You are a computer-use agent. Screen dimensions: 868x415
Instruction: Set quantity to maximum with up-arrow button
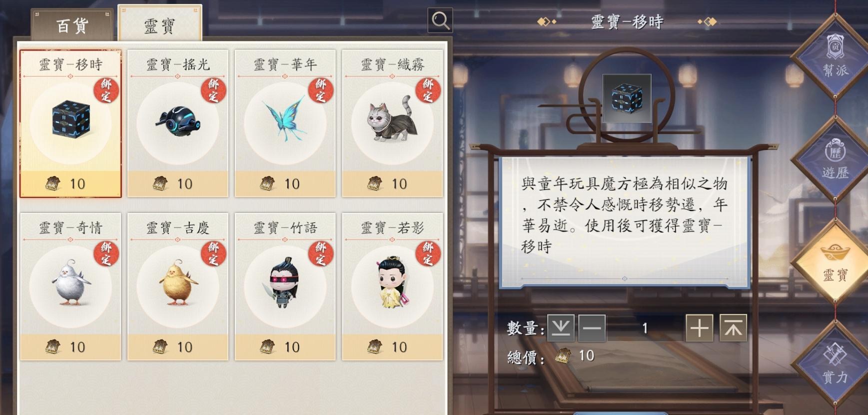[733, 328]
